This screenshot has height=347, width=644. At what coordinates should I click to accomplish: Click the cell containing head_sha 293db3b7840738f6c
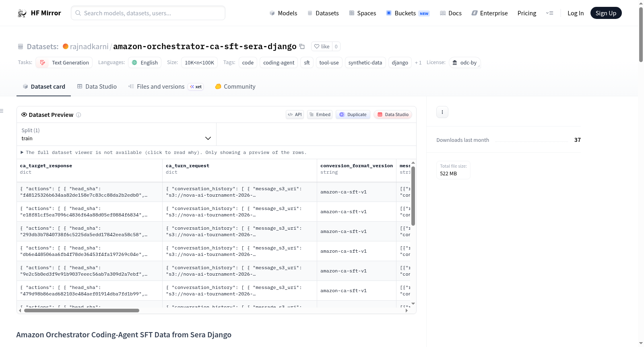coord(89,231)
